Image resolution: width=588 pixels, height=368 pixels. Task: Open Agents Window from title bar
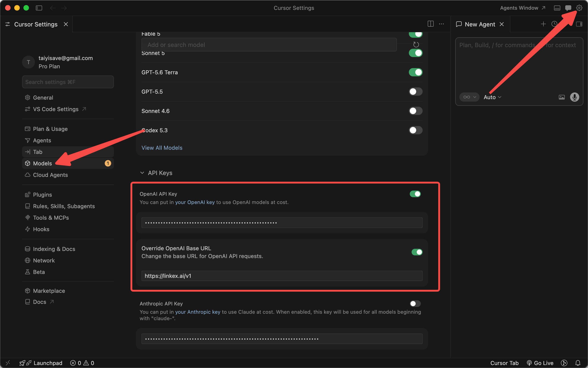[522, 8]
